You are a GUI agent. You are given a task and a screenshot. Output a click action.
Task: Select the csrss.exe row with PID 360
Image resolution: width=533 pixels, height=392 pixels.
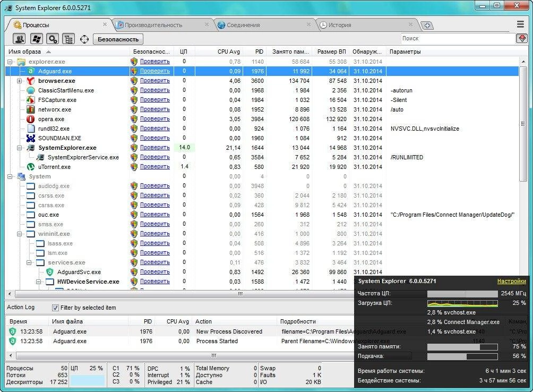tap(262, 195)
